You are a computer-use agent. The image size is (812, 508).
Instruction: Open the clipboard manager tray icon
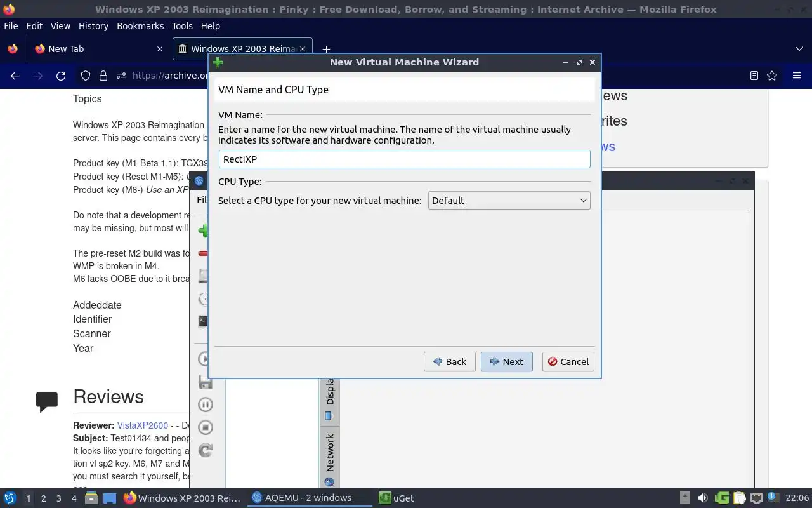[x=739, y=498]
